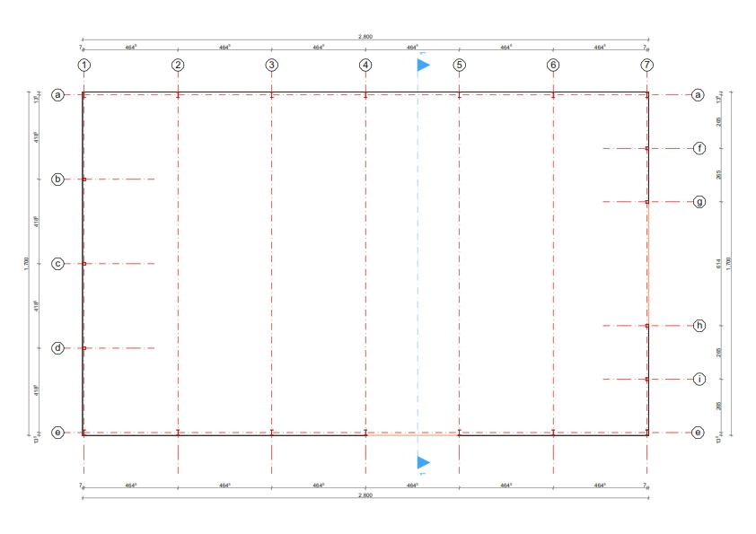This screenshot has height=534, width=756.
Task: Click the bottom 2.800 overall dimension text
Action: click(365, 495)
